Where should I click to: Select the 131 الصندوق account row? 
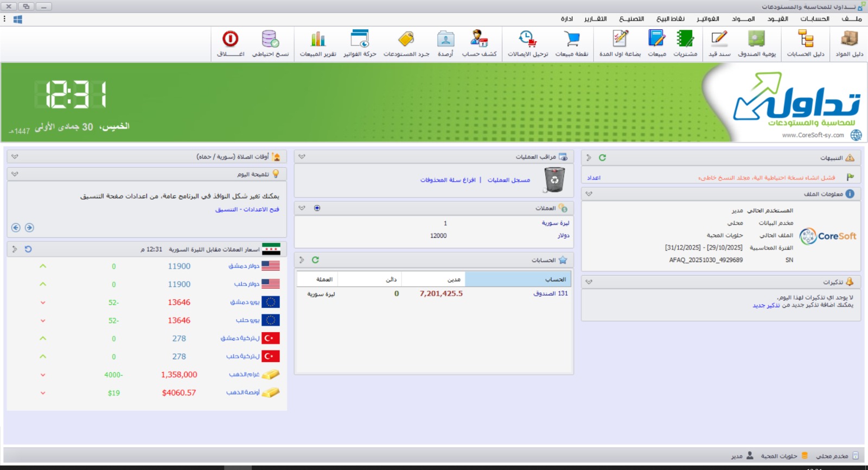(550, 294)
